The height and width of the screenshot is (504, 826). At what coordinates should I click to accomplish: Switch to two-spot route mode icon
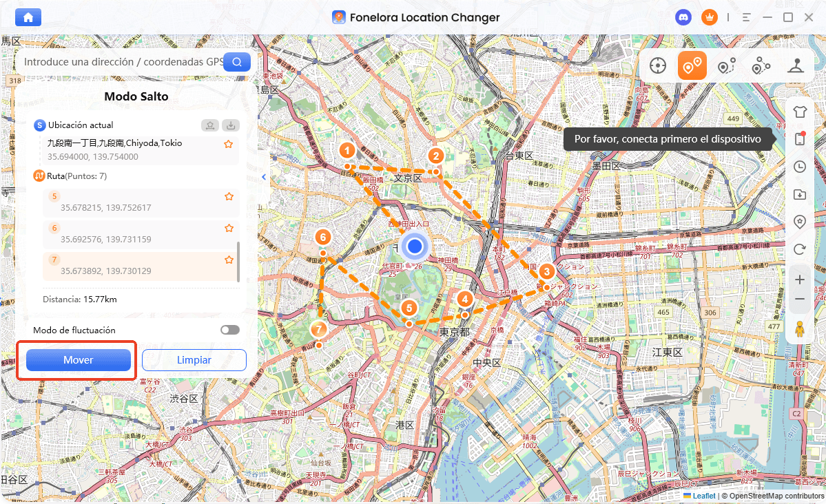point(726,66)
